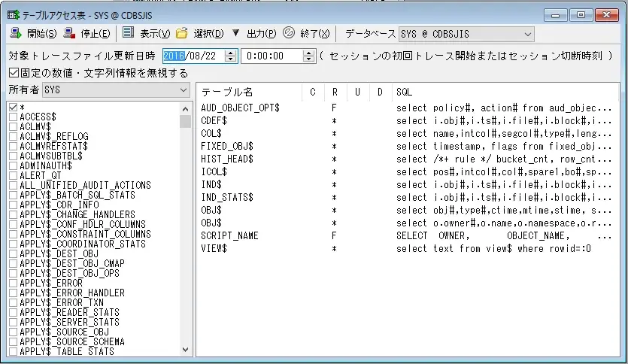Click the SQL column header
Viewport: 628px width, 364px height.
pos(404,92)
